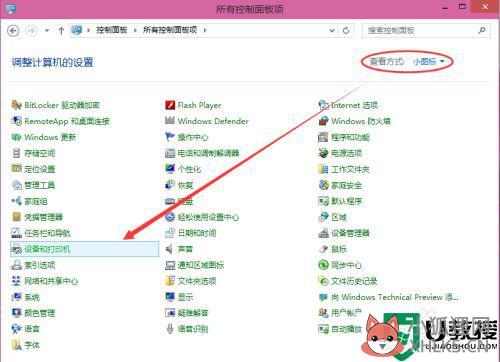500x362 pixels.
Task: Go up one level with Up arrow
Action: coord(61,31)
